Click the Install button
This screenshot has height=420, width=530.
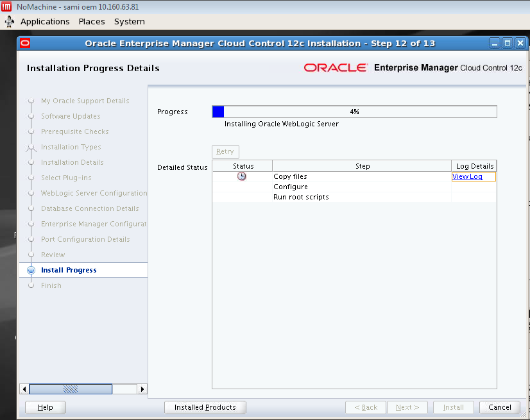(454, 407)
